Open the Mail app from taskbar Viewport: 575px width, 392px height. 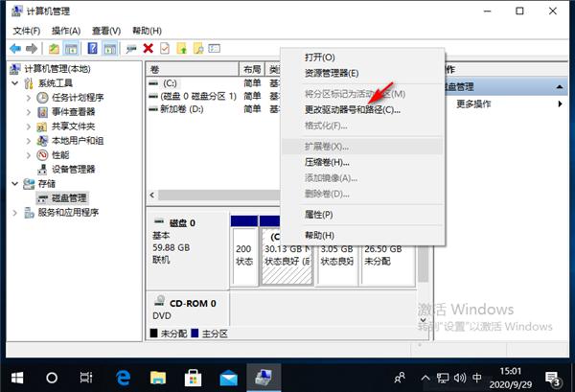pos(228,378)
